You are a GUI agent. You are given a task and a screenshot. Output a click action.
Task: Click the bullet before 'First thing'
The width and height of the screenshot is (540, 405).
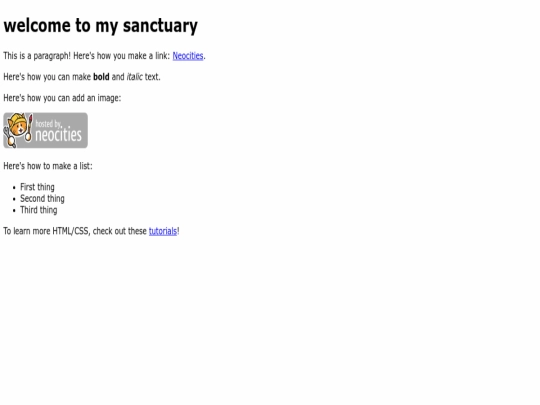(x=14, y=188)
